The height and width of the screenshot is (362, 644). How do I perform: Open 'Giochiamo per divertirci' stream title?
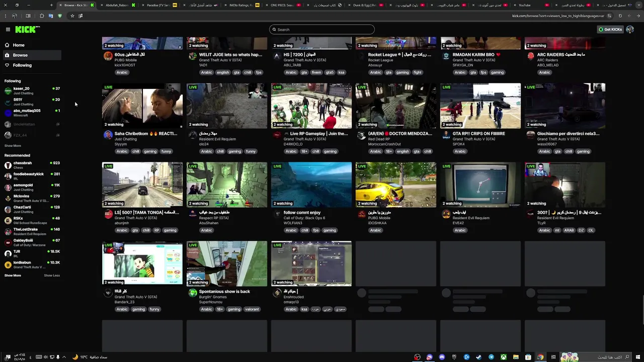coord(569,134)
